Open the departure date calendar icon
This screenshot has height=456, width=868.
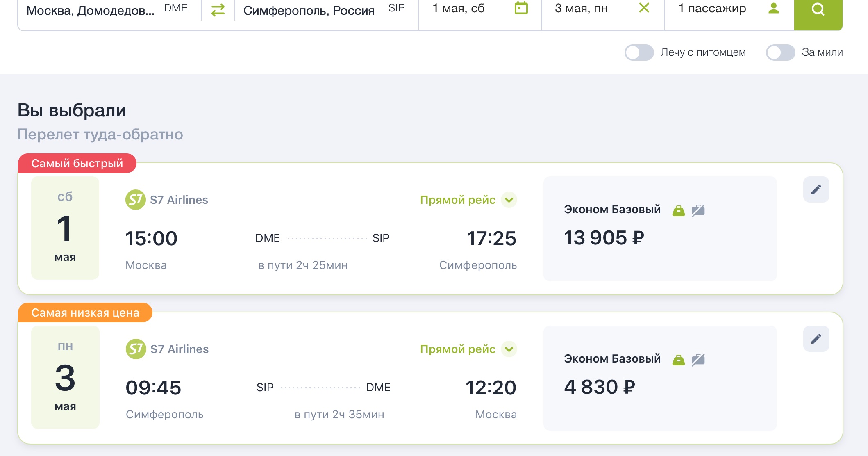click(521, 8)
